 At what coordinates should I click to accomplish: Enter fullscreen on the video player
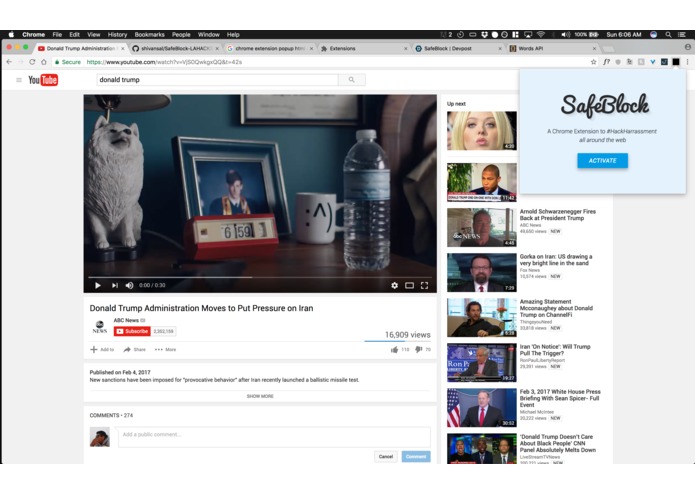(x=424, y=285)
